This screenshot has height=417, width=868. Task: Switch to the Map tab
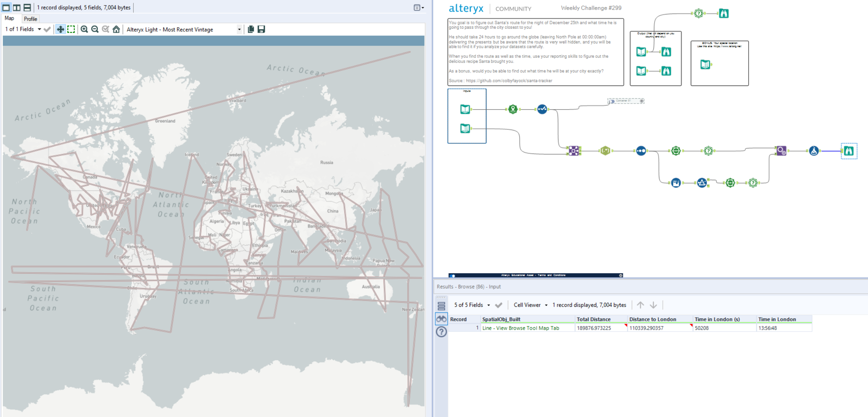point(9,18)
